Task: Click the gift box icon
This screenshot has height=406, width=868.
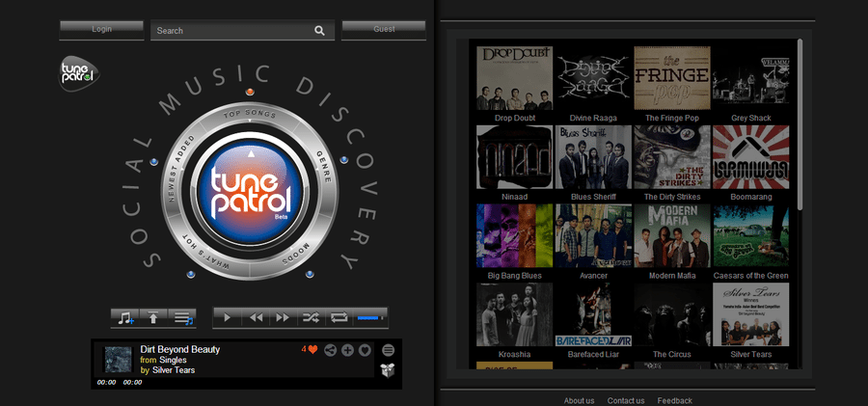Action: (388, 370)
